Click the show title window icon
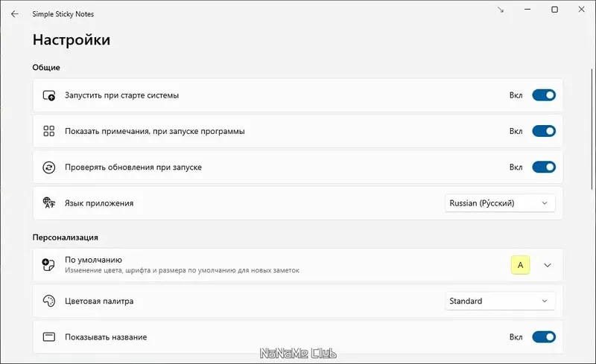Screen dimensions: 596x364 click(49, 337)
